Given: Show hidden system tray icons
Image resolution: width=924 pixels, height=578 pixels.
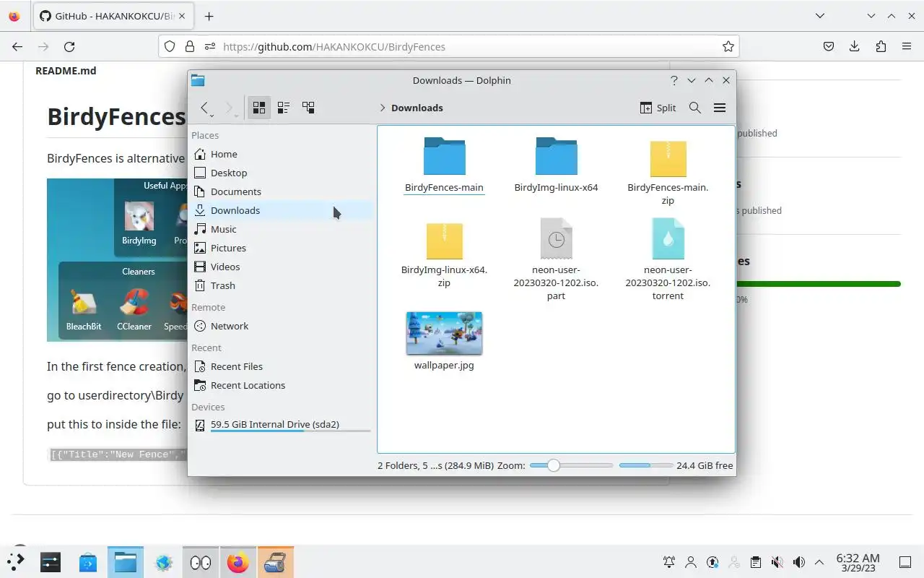Looking at the screenshot, I should 819,562.
